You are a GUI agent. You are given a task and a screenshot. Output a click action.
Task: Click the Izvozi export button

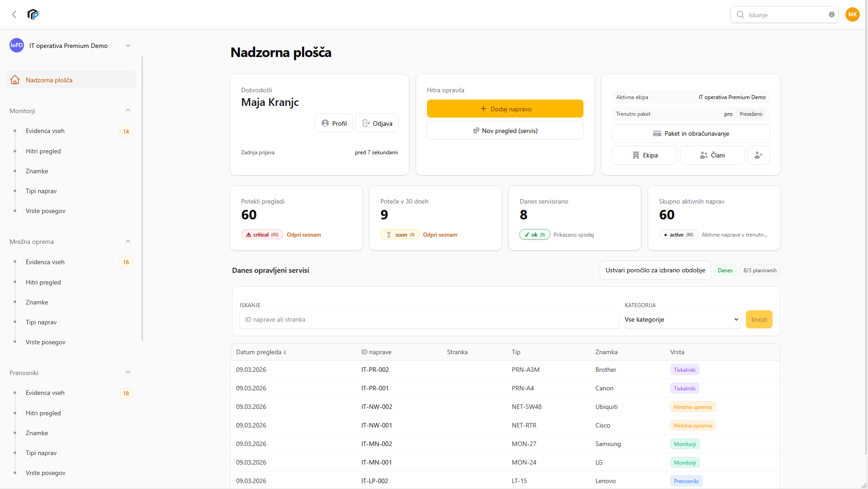(x=759, y=319)
